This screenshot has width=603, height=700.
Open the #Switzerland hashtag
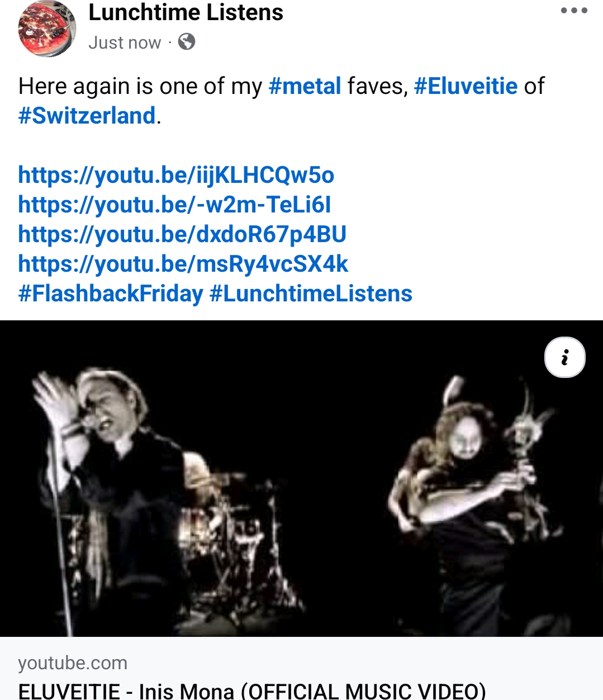87,116
